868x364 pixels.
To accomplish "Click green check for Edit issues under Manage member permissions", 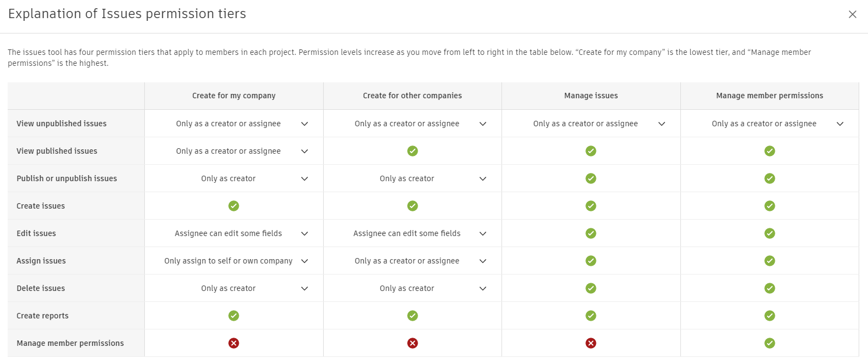I will point(770,233).
